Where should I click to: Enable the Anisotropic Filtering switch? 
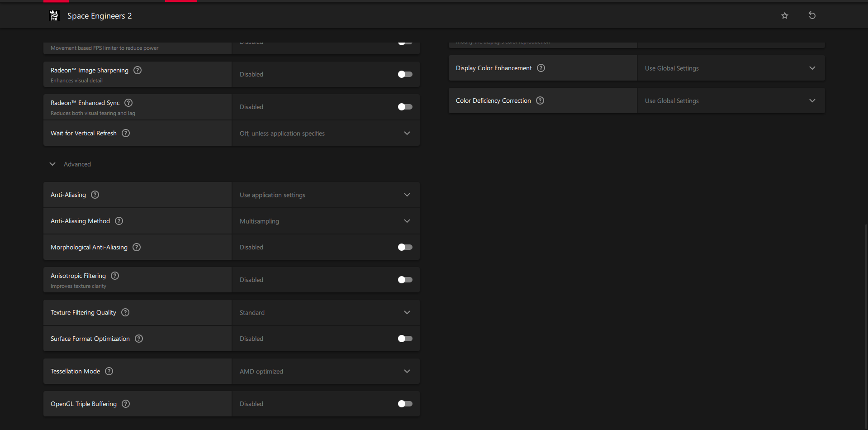(x=405, y=280)
